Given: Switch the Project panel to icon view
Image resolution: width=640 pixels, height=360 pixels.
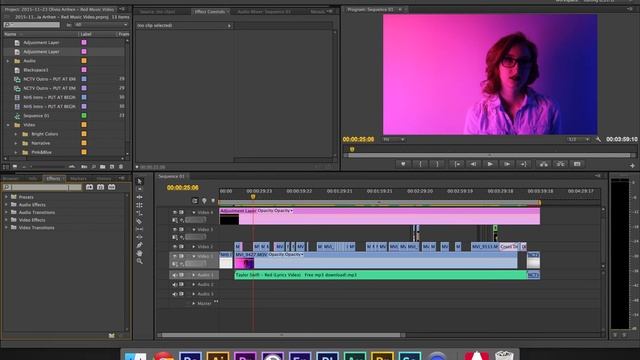Looking at the screenshot, I should pyautogui.click(x=15, y=167).
